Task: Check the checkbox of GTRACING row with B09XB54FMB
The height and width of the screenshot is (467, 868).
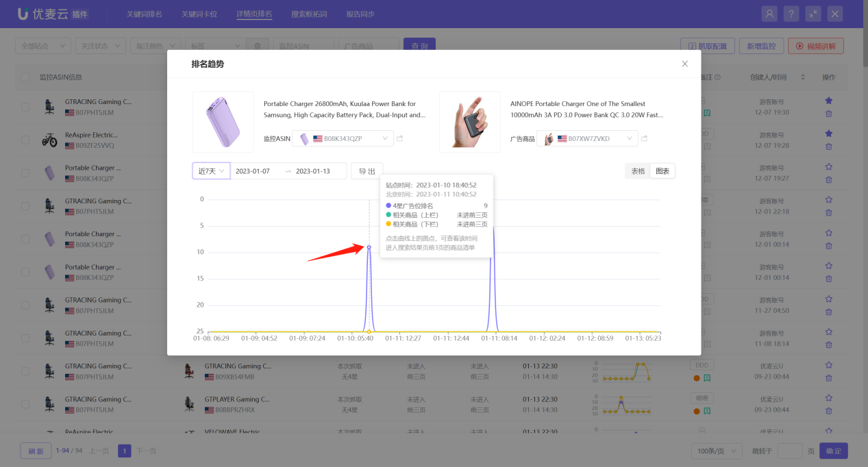Action: (x=25, y=371)
